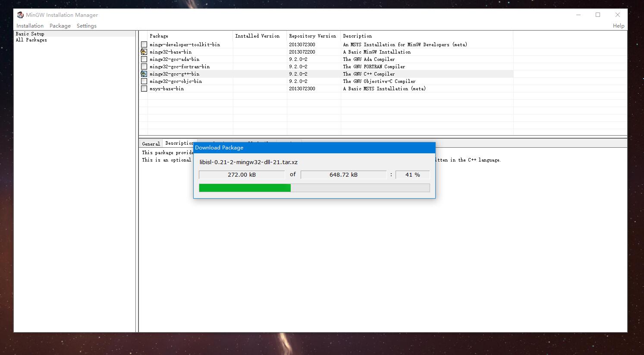
Task: Open the Installation menu
Action: [x=30, y=26]
